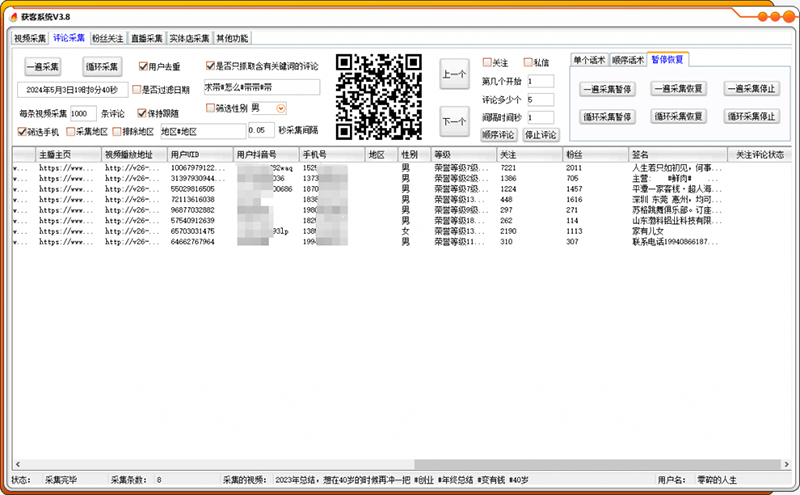Click the 采集完毕 status text
This screenshot has width=800, height=495.
[x=61, y=480]
